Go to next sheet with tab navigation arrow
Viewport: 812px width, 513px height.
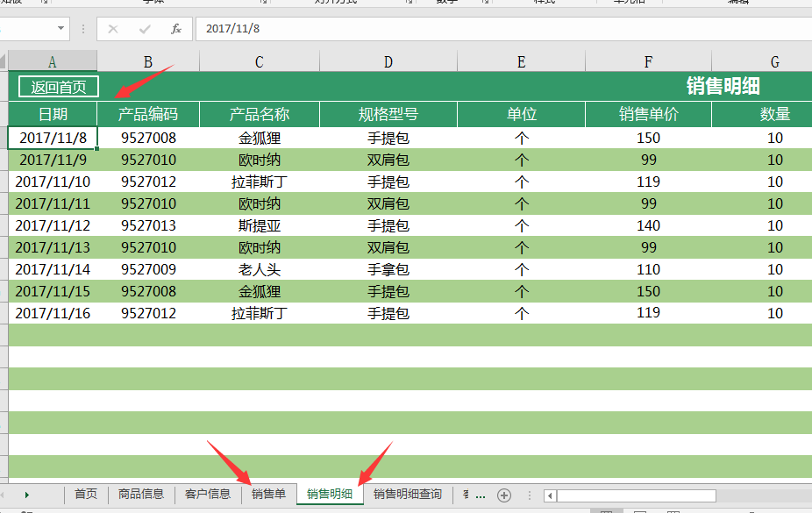click(27, 495)
